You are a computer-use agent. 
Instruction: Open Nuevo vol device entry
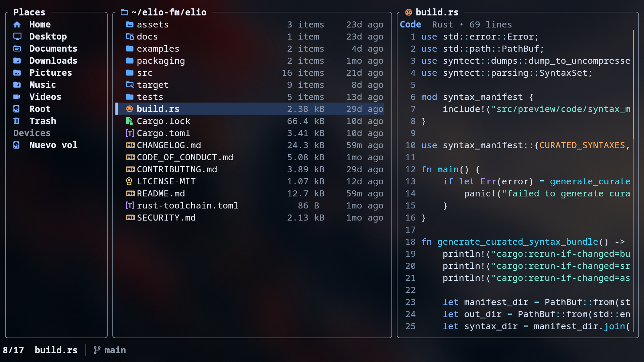[53, 145]
